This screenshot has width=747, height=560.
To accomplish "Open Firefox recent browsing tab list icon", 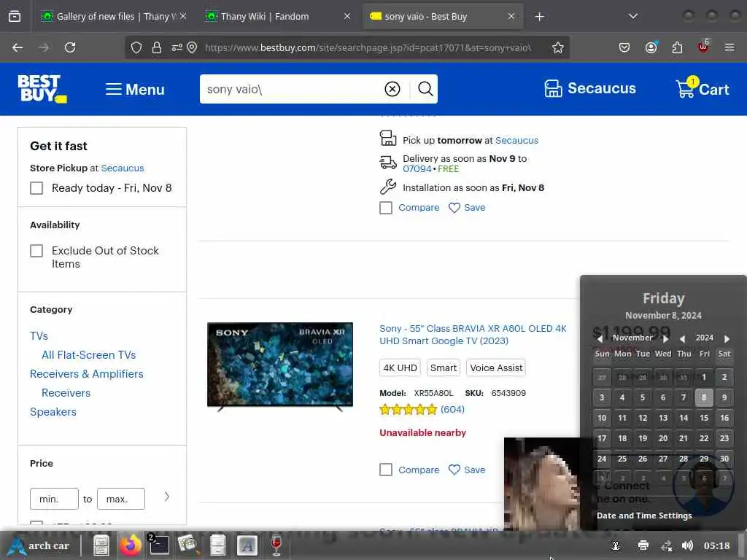I will 15,17.
